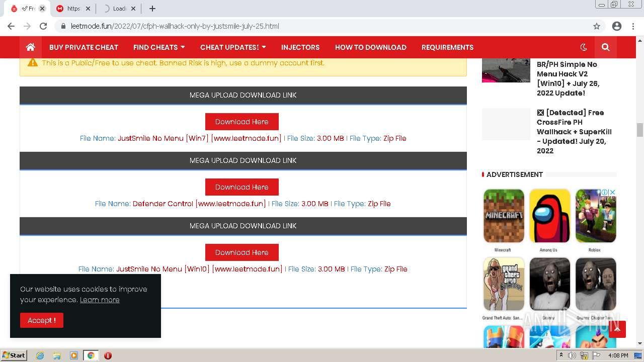
Task: Bookmark this page with star icon
Action: click(x=597, y=26)
